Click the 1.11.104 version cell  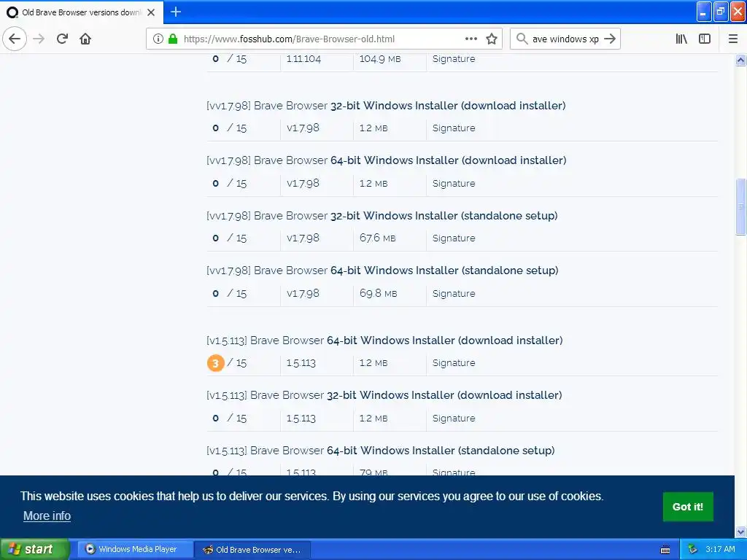pyautogui.click(x=303, y=59)
